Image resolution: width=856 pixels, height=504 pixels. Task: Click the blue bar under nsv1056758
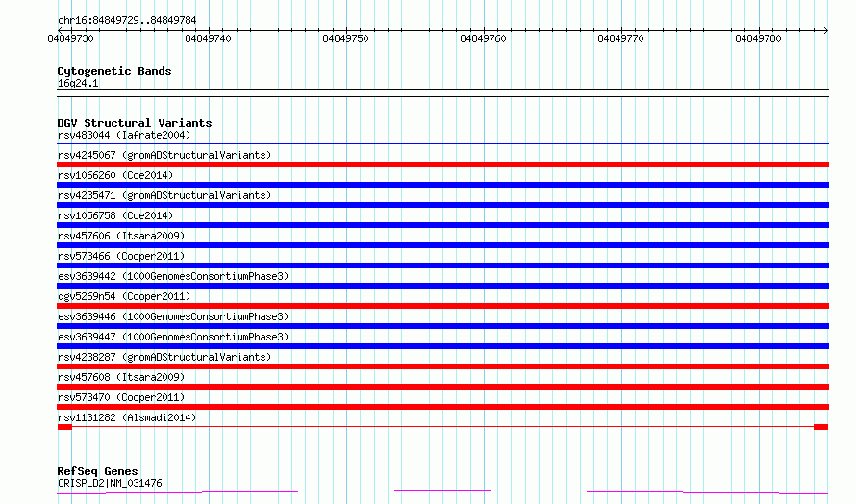tap(442, 225)
